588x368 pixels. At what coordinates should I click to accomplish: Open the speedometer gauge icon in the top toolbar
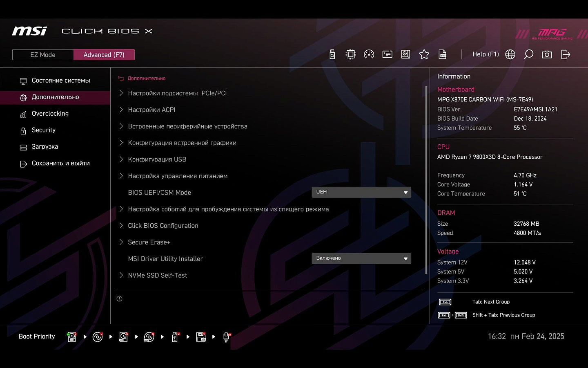(x=369, y=54)
